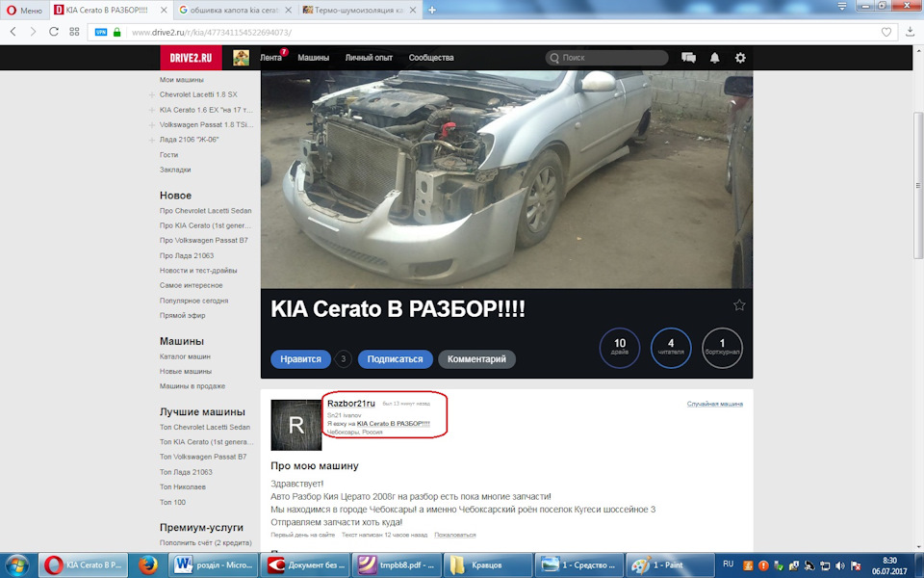Open 'Новости и тест-драйвы' link
This screenshot has width=924, height=578.
[198, 271]
